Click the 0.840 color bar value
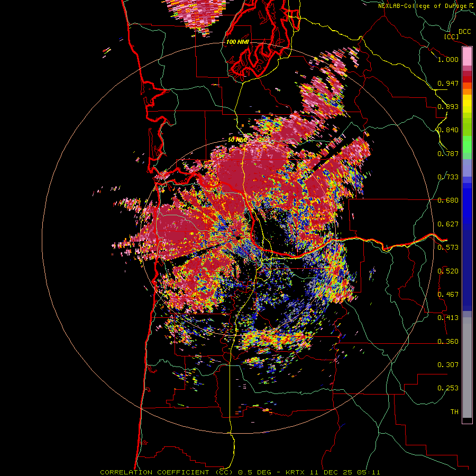This screenshot has height=476, width=476. 448,130
